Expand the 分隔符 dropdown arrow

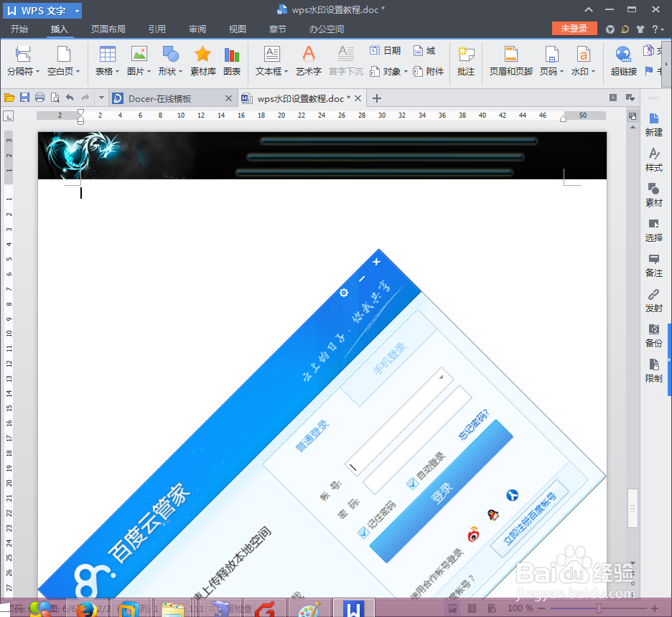(38, 72)
